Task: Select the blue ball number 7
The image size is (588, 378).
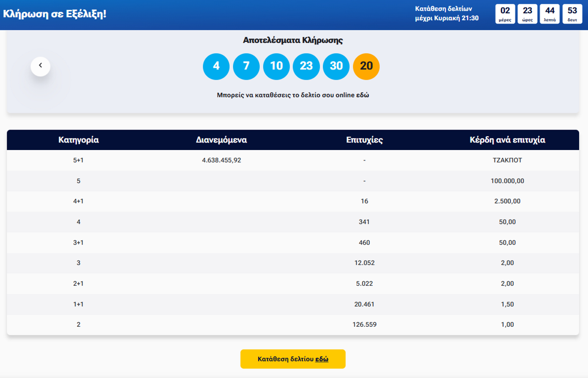Action: click(x=246, y=66)
